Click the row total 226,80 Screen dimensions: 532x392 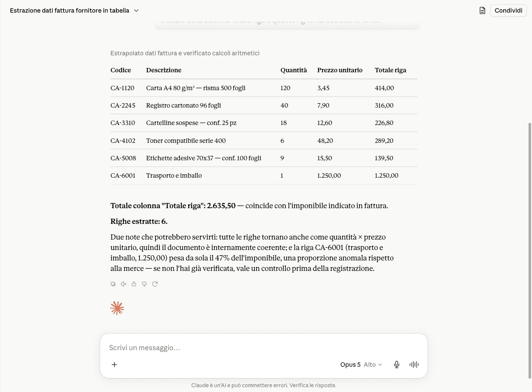[x=384, y=123]
